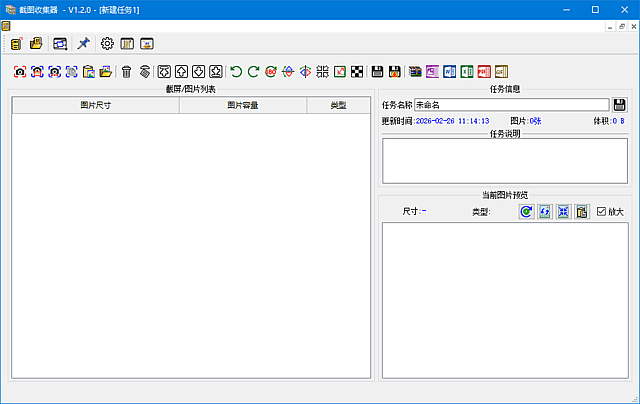
Task: Save task name with the floppy disk button
Action: (620, 105)
